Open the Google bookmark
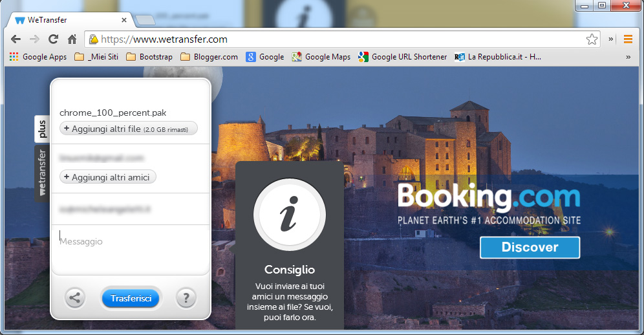644x335 pixels. click(265, 57)
